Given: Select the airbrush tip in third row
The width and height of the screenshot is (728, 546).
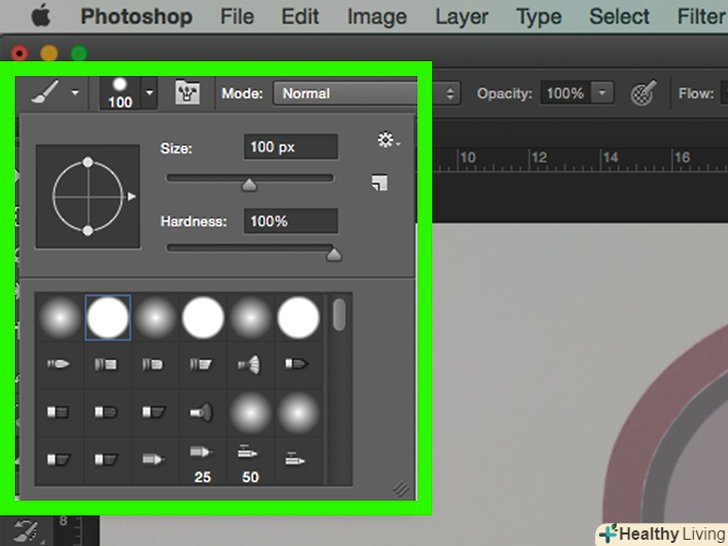Looking at the screenshot, I should click(203, 412).
